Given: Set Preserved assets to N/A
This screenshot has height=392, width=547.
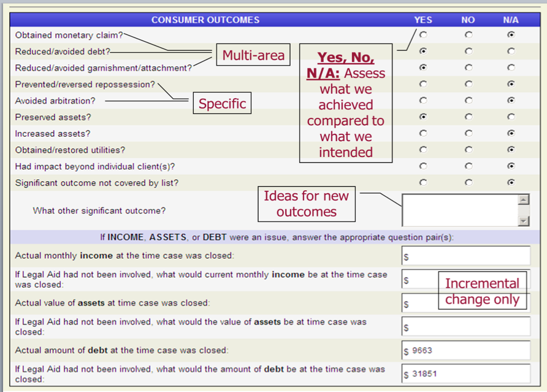Looking at the screenshot, I should [x=511, y=117].
